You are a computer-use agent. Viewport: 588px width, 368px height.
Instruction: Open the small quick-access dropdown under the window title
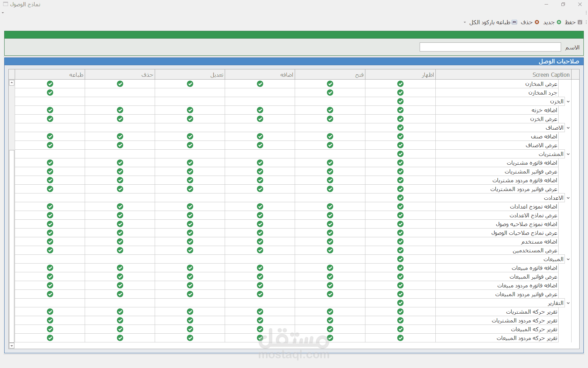(x=3, y=13)
